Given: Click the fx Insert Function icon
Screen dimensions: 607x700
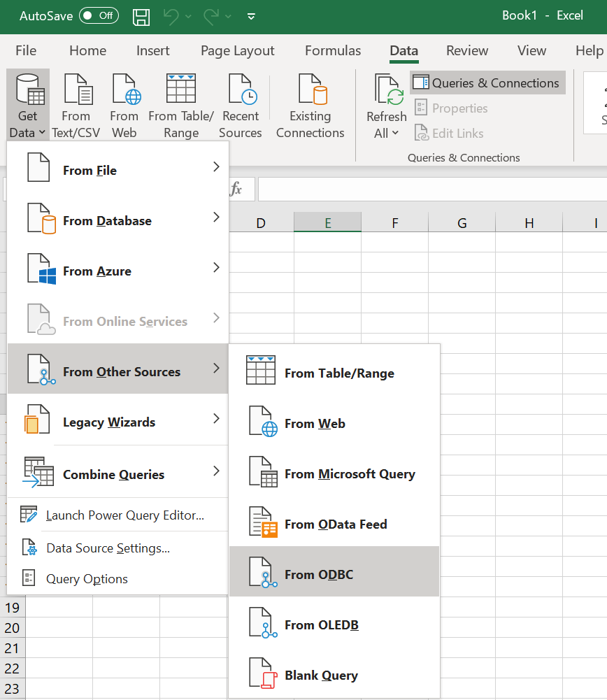Looking at the screenshot, I should click(236, 189).
